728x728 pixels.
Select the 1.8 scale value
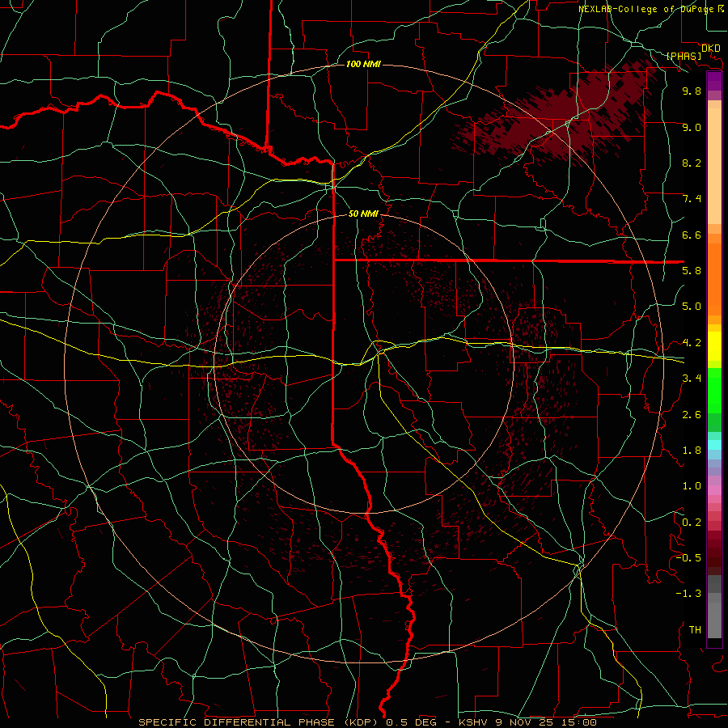[692, 451]
